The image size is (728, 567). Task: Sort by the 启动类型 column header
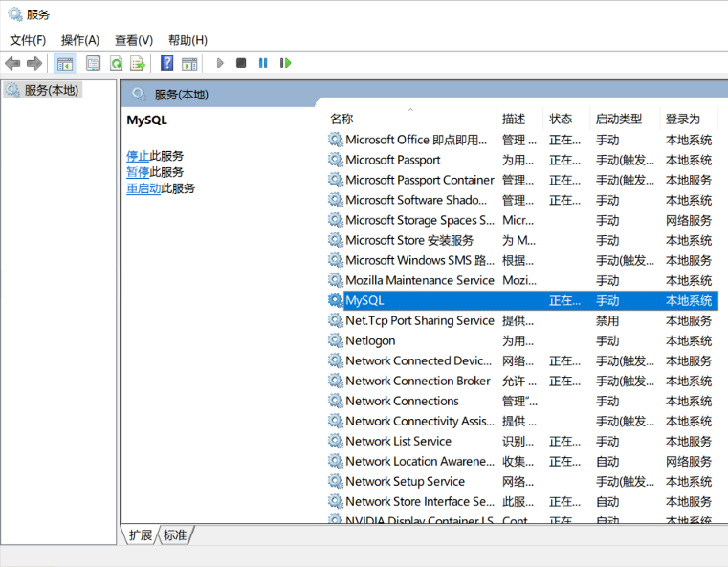click(625, 119)
